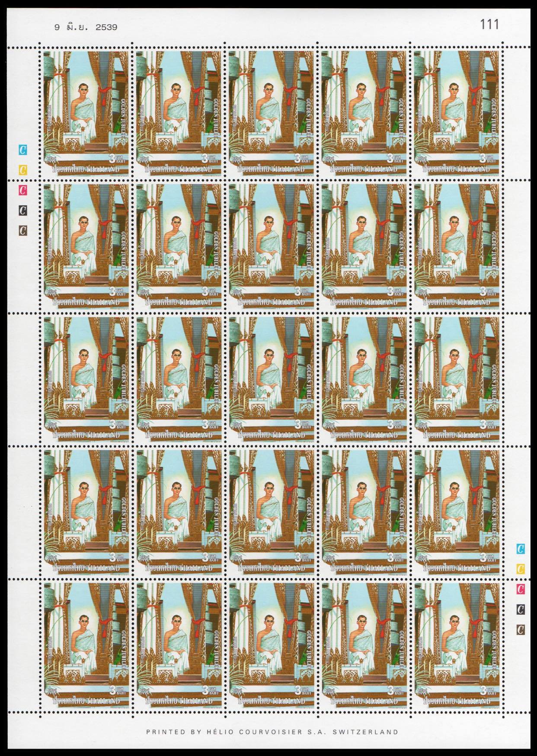Click the sheet number "111"
The height and width of the screenshot is (756, 537).
click(490, 25)
